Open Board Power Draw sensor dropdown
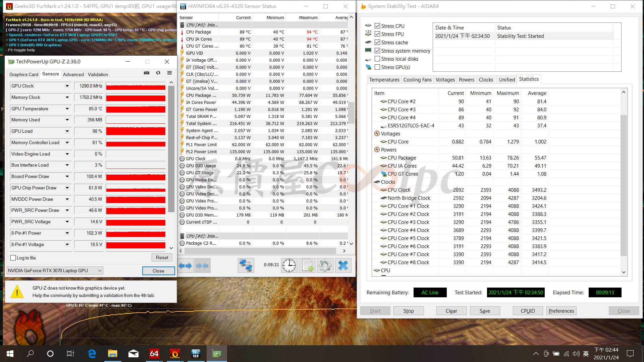Viewport: 644px width, 362px height. [x=67, y=177]
